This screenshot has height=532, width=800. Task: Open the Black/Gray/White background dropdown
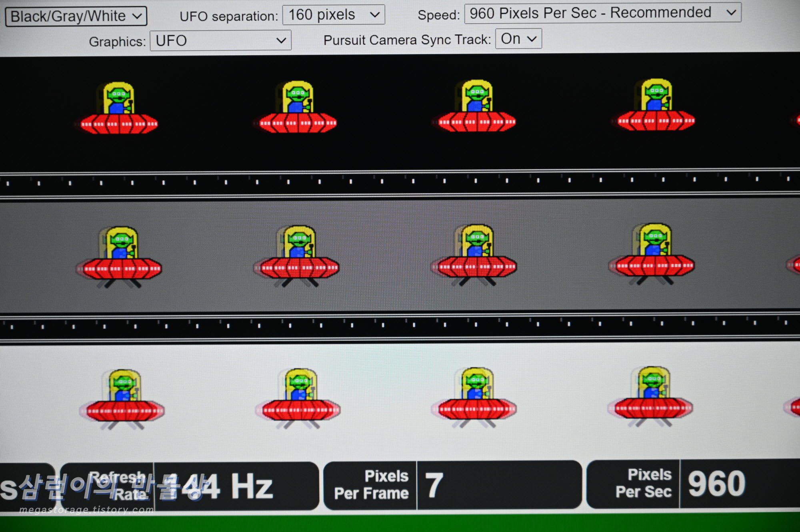pos(76,16)
